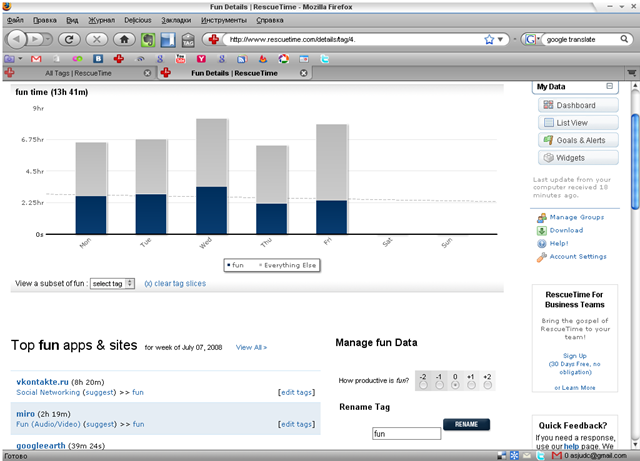
Task: Click the Gmail notifier icon in status bar
Action: pyautogui.click(x=556, y=455)
